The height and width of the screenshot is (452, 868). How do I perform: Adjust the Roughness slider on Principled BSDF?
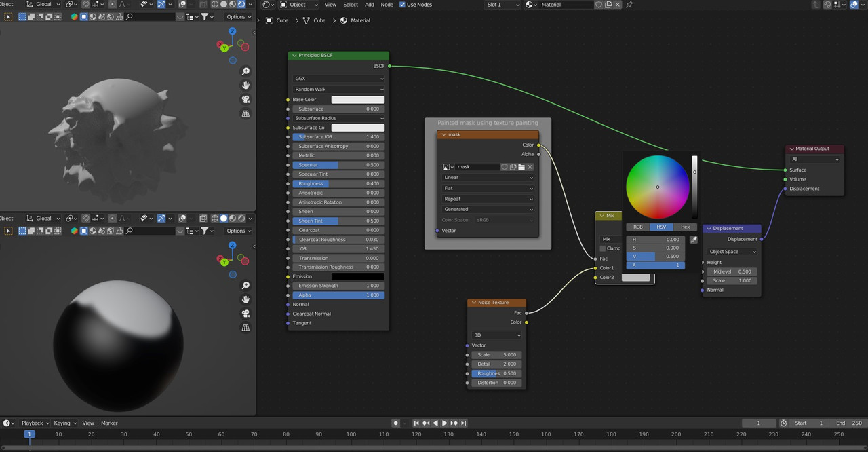(339, 184)
